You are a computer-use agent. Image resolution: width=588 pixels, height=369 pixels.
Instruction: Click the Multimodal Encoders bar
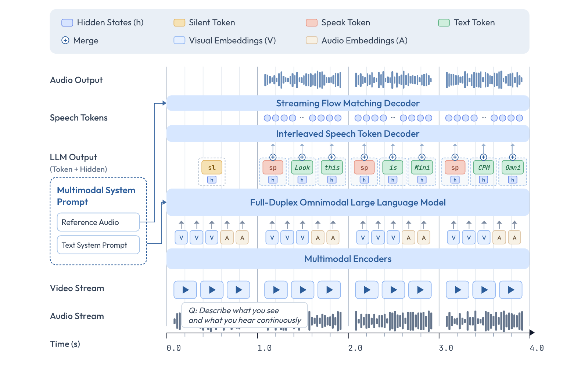click(348, 259)
